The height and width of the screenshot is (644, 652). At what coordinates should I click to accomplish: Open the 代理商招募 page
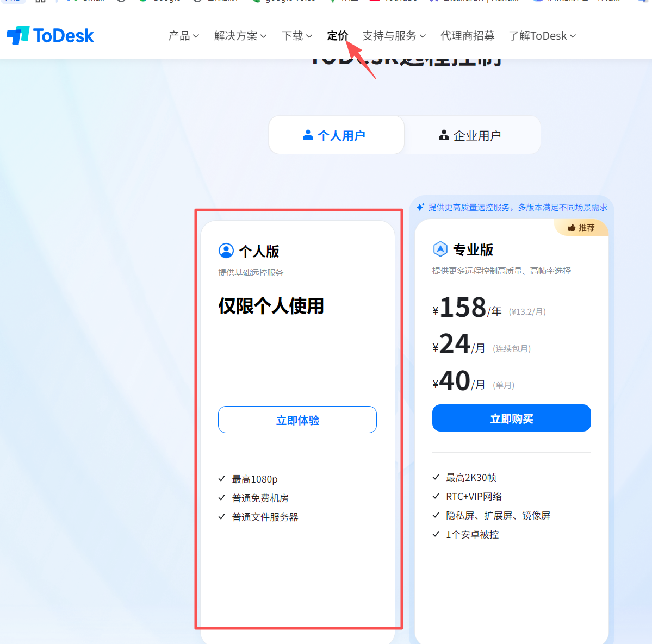[x=467, y=36]
